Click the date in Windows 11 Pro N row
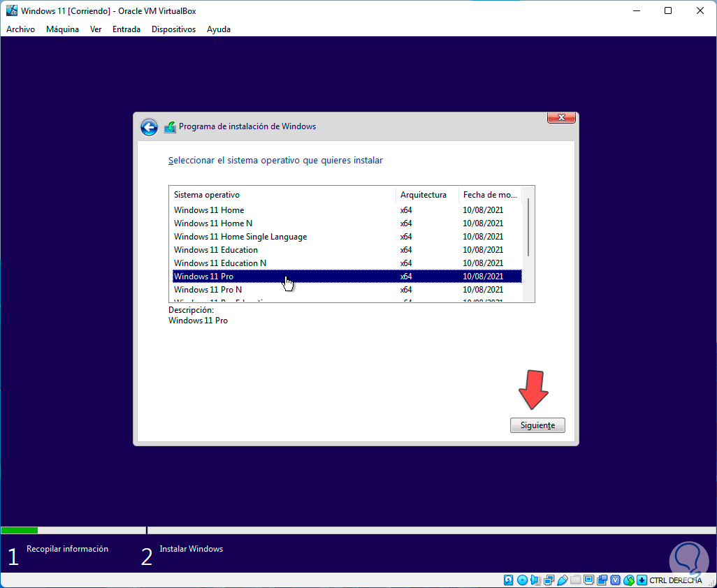The height and width of the screenshot is (588, 717). 483,290
